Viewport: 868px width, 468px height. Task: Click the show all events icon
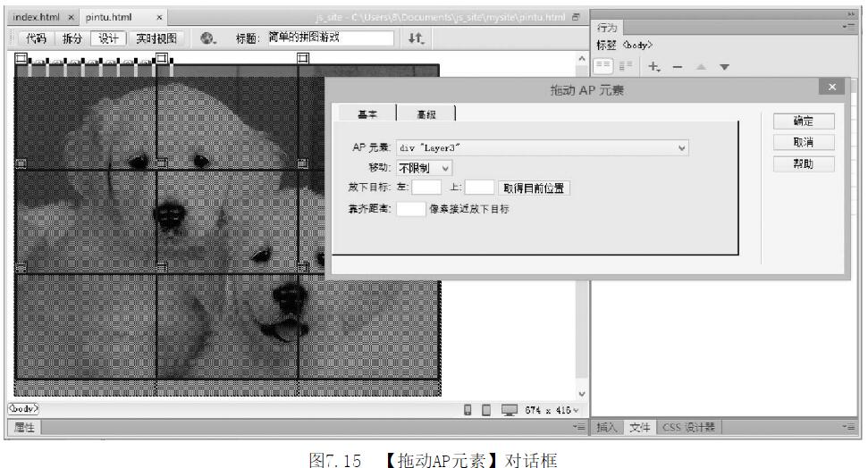[x=626, y=66]
